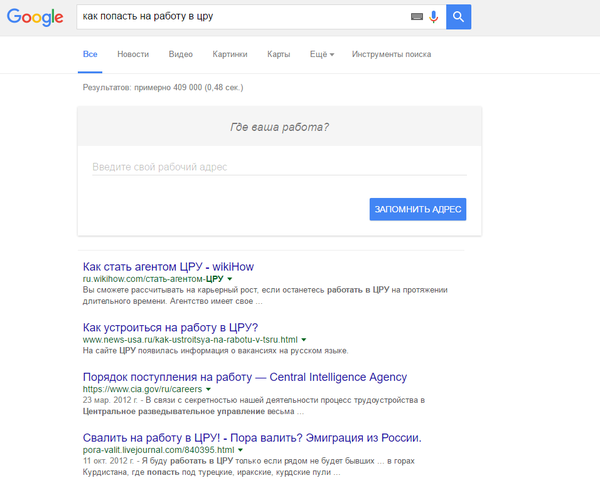
Task: Open Свалить на работу в ЦРУ result
Action: tap(252, 437)
